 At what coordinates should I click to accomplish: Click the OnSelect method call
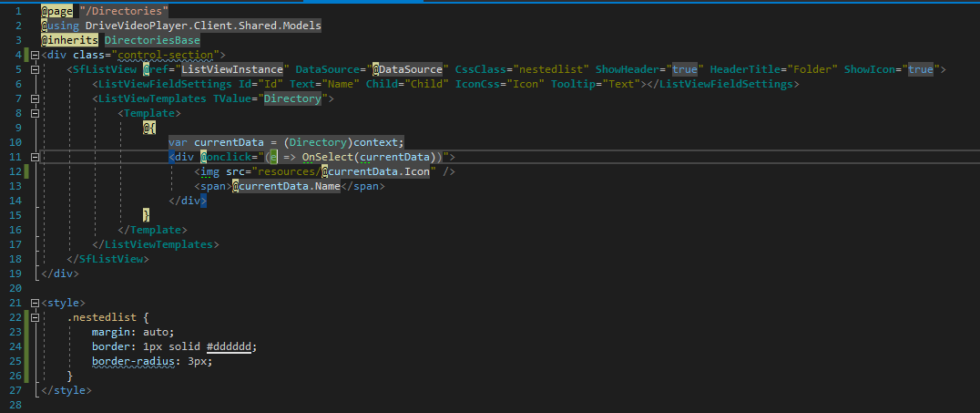(328, 157)
